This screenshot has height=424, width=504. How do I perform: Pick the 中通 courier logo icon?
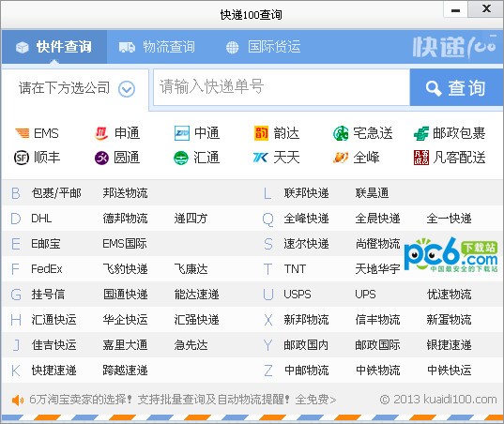click(181, 133)
